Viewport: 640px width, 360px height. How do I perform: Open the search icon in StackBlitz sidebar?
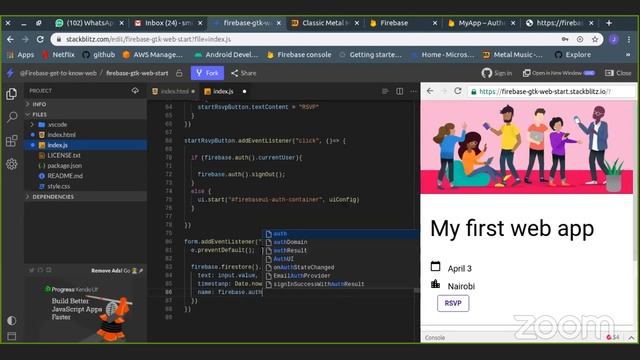(11, 117)
